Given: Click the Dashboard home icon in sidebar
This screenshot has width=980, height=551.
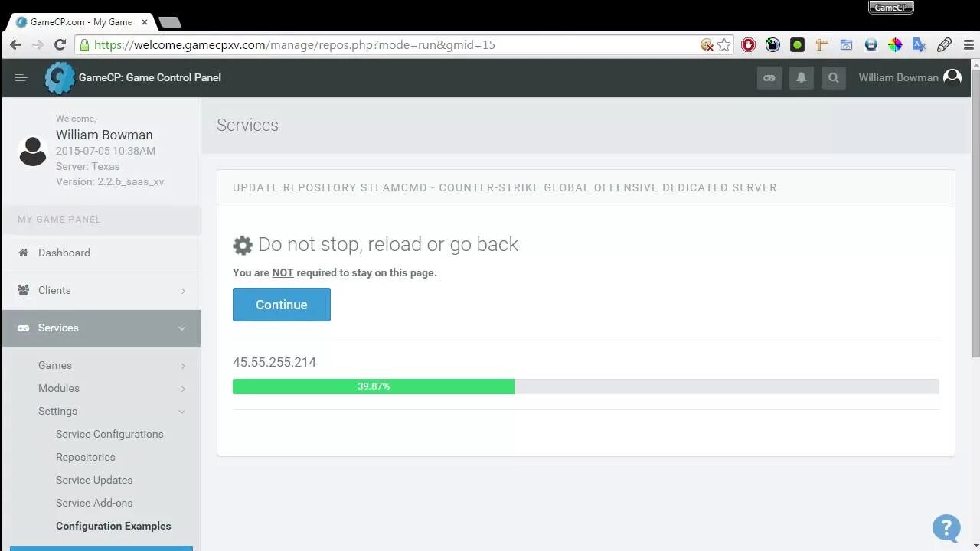Looking at the screenshot, I should (x=23, y=253).
